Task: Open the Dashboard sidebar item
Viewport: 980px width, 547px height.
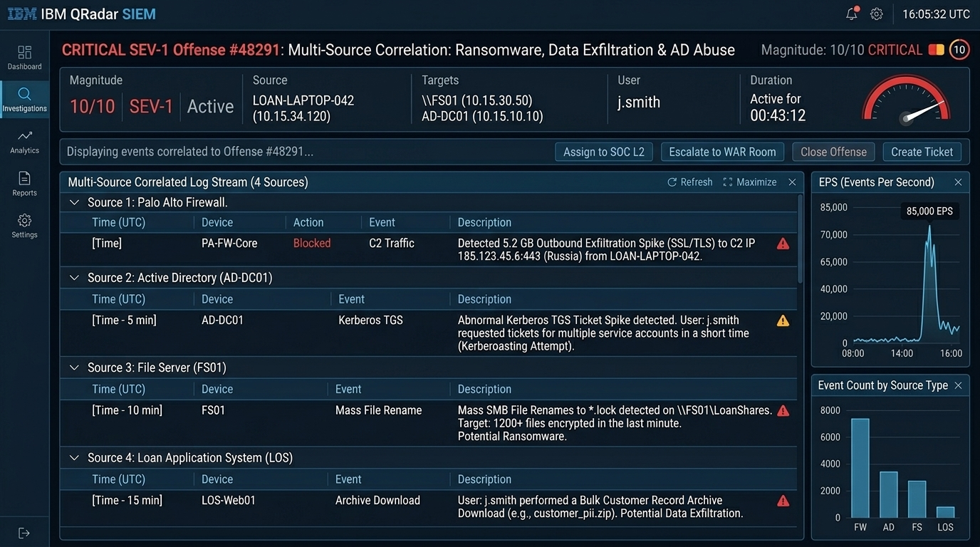Action: pyautogui.click(x=24, y=58)
